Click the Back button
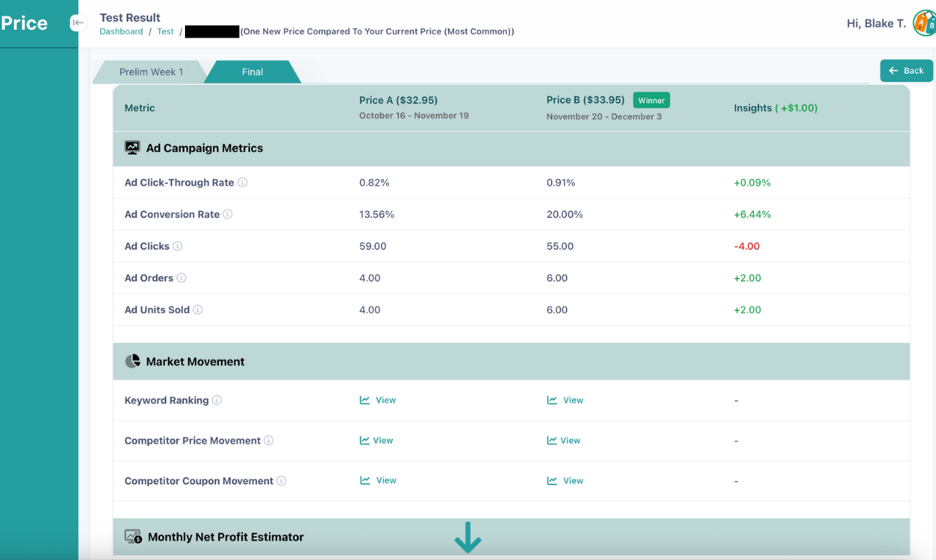936x560 pixels. (906, 70)
